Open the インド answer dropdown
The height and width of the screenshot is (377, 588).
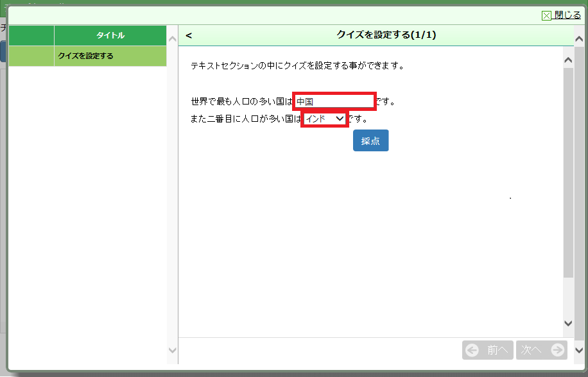325,119
